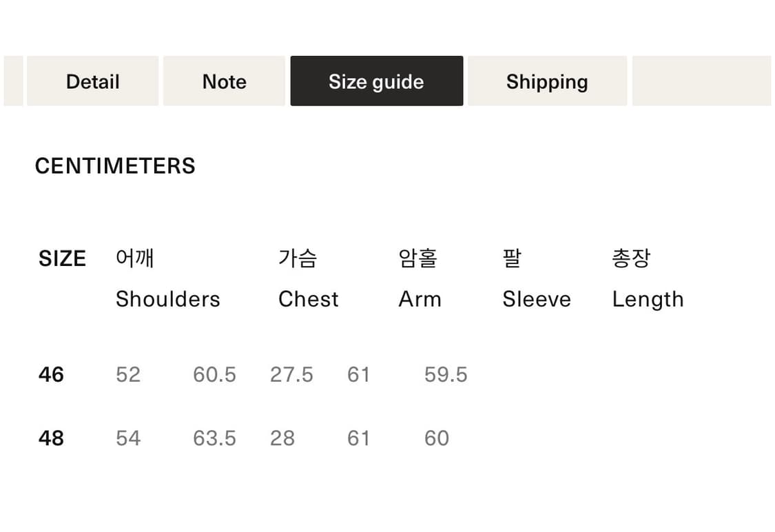Image resolution: width=775 pixels, height=532 pixels.
Task: View the Shipping tab
Action: tap(547, 81)
